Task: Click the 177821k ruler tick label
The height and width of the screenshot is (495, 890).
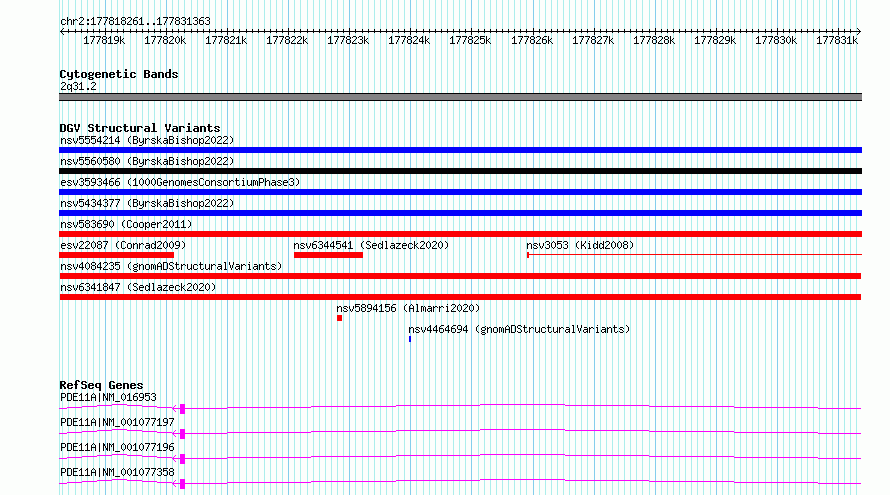Action: [226, 41]
